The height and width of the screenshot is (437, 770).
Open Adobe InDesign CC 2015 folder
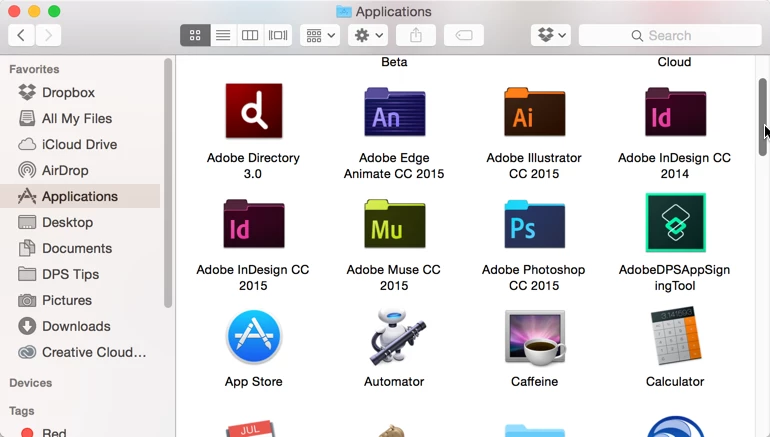[254, 223]
